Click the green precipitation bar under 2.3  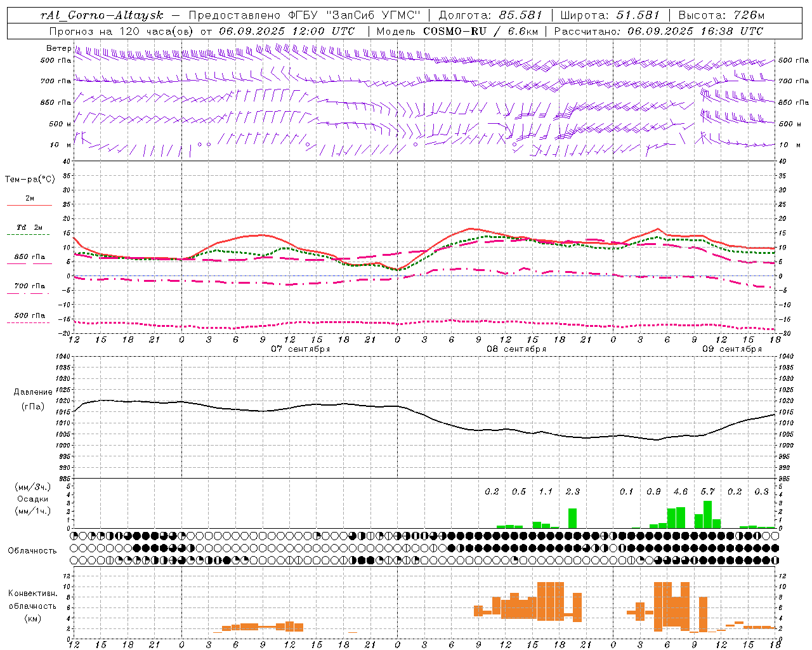click(x=572, y=519)
